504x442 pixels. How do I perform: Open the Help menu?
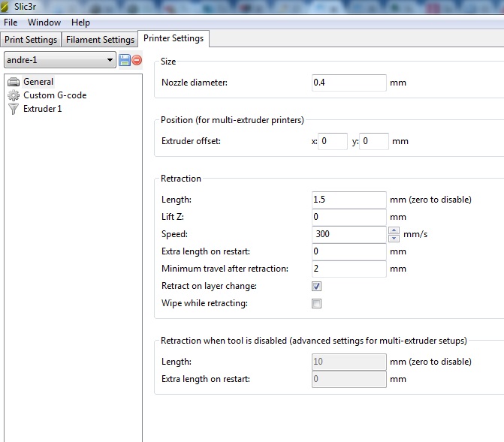pos(80,23)
